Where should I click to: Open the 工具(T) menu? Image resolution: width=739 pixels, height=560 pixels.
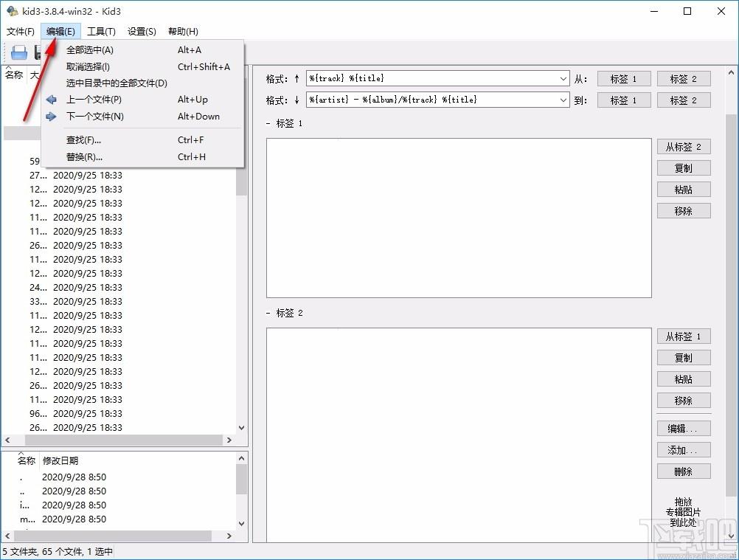click(x=101, y=32)
